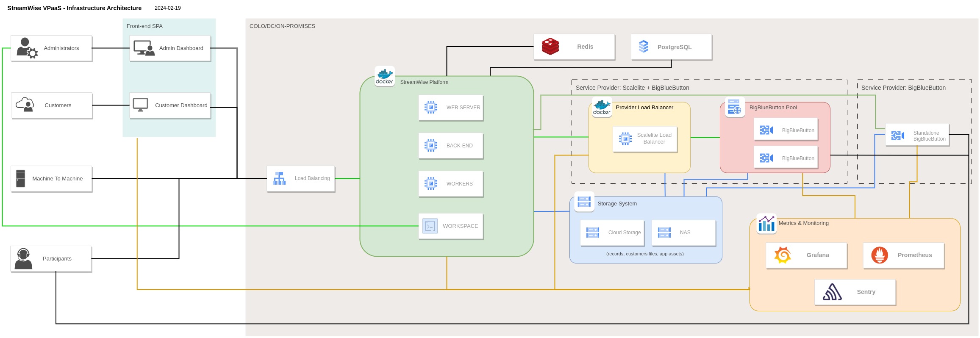Select the Cloud Storage node

(x=612, y=233)
